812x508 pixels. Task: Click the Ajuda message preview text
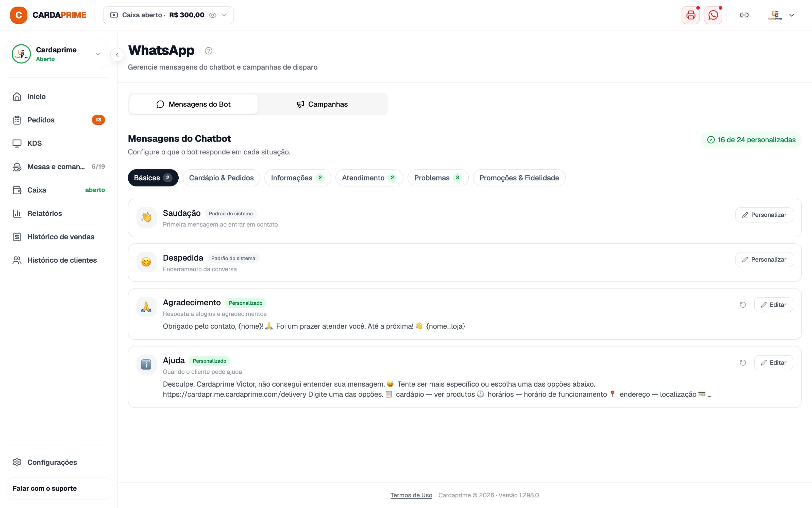point(437,389)
